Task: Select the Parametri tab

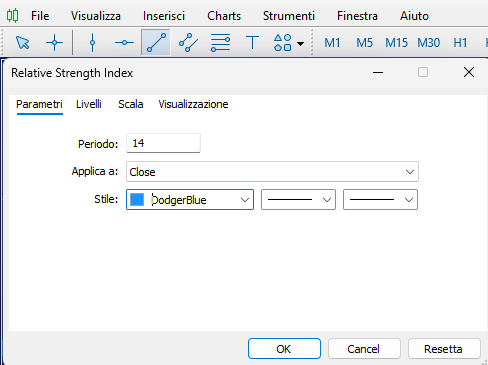Action: coord(39,104)
